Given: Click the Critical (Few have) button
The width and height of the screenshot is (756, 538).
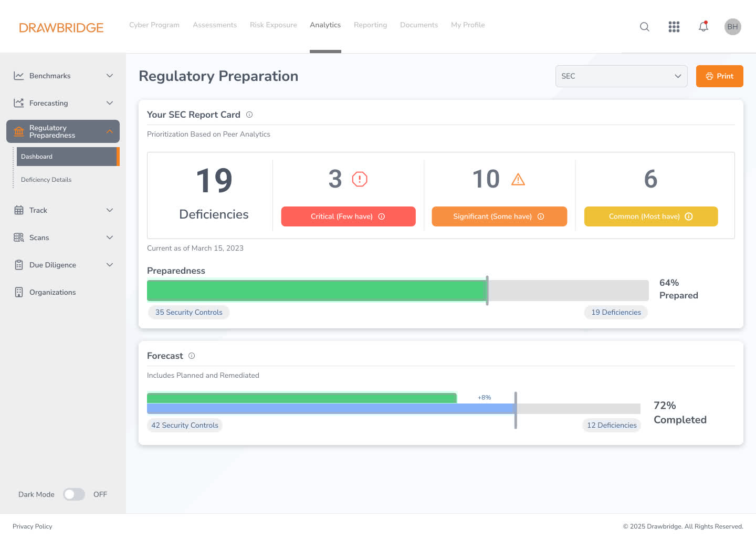Looking at the screenshot, I should [x=348, y=216].
